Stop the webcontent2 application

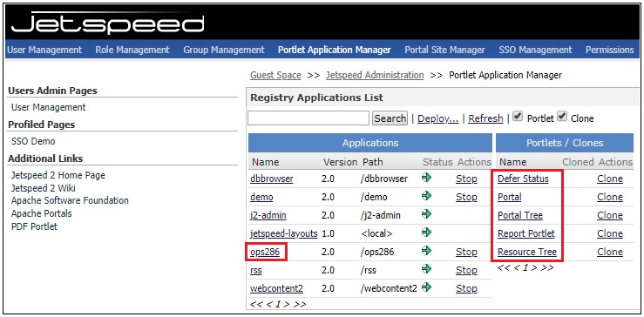(466, 288)
